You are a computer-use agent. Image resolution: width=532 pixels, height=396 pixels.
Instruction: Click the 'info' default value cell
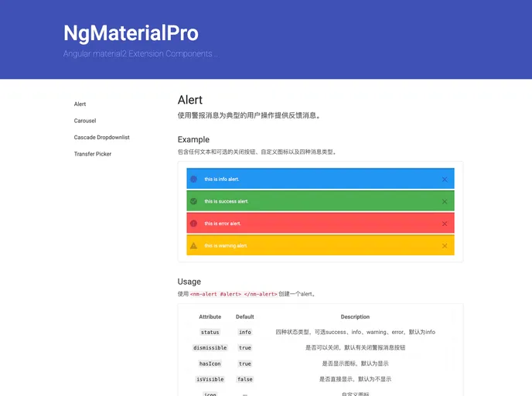point(245,333)
